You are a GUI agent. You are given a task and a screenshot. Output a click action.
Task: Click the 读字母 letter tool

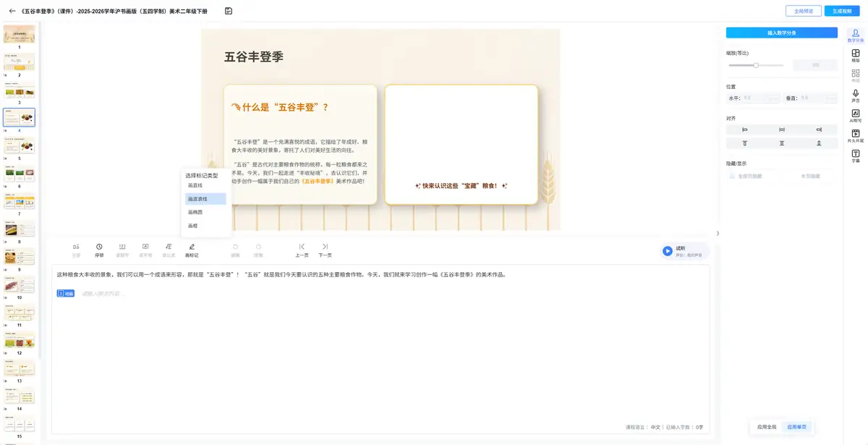pyautogui.click(x=145, y=250)
